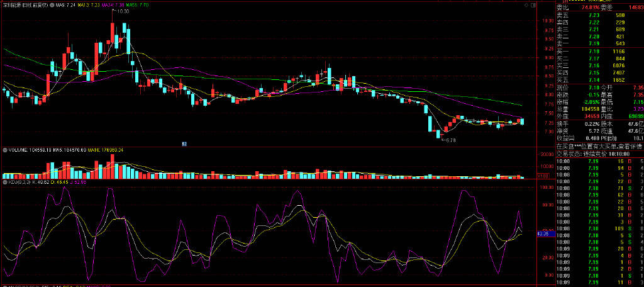Click the 涨跌 change value -0.15
Screen dimensions: 644x287
592,94
